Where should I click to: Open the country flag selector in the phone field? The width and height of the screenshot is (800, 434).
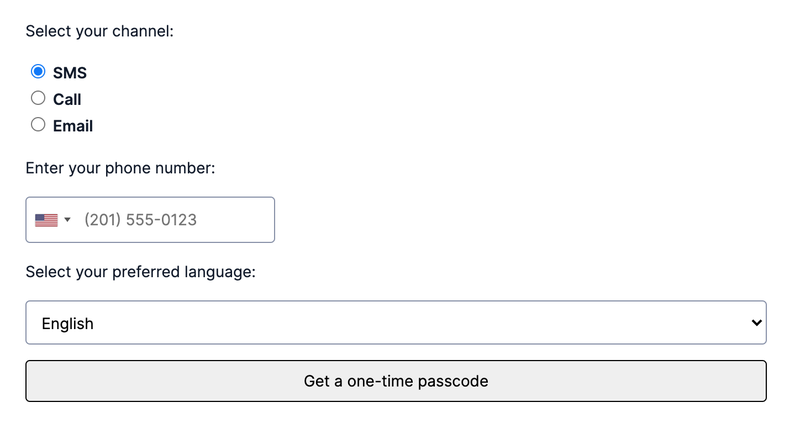coord(53,220)
